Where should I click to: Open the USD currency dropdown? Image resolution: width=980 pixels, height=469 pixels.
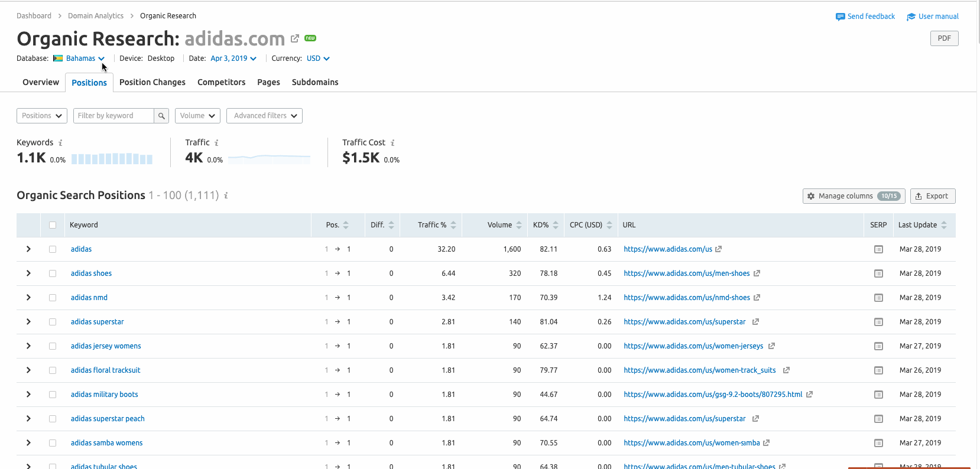[318, 58]
